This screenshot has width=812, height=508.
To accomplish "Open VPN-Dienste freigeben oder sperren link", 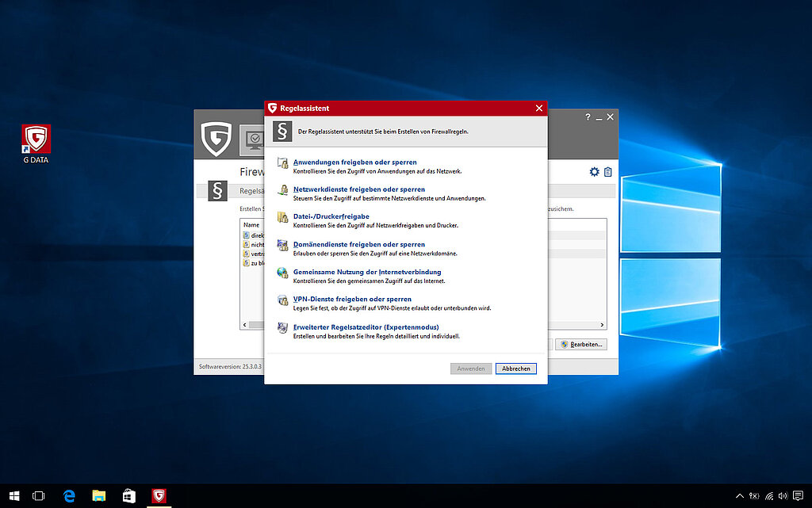I will point(352,300).
